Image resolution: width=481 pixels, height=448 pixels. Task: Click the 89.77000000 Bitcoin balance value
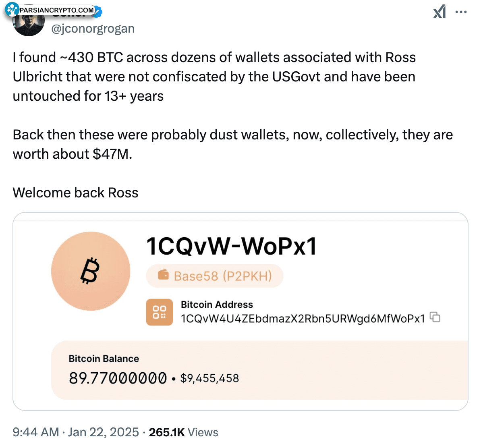pos(118,378)
